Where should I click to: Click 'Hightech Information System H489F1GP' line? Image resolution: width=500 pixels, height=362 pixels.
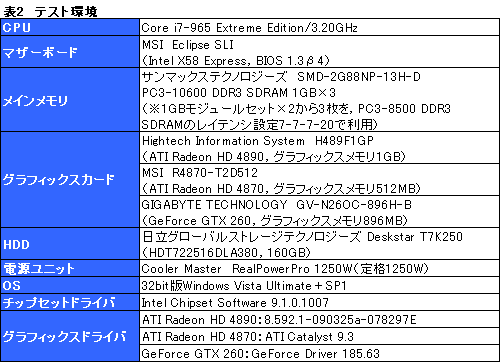click(258, 141)
